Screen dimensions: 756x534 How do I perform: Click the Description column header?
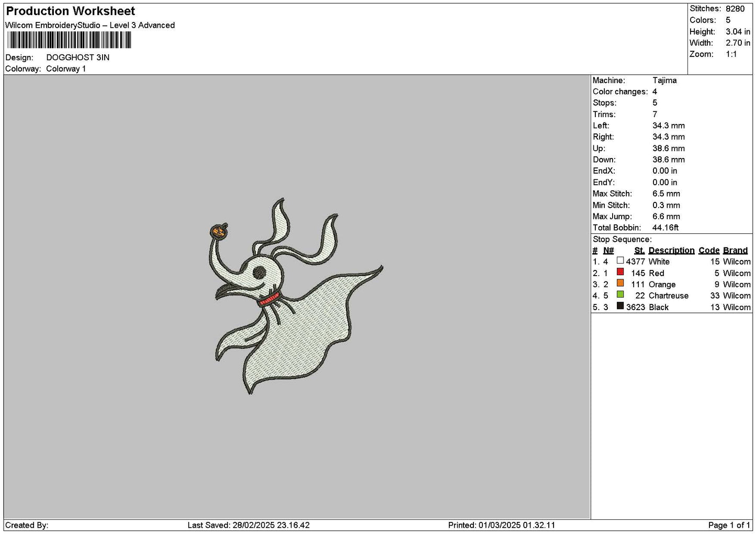671,251
